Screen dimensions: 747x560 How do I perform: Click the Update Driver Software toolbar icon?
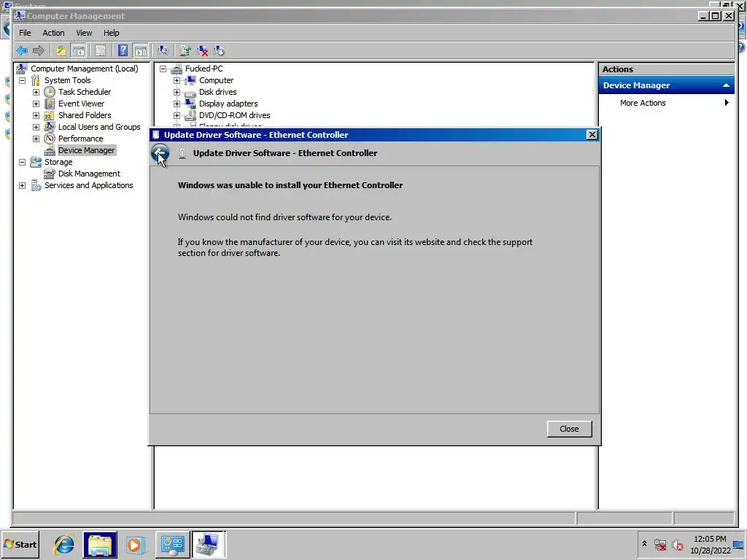pos(185,50)
